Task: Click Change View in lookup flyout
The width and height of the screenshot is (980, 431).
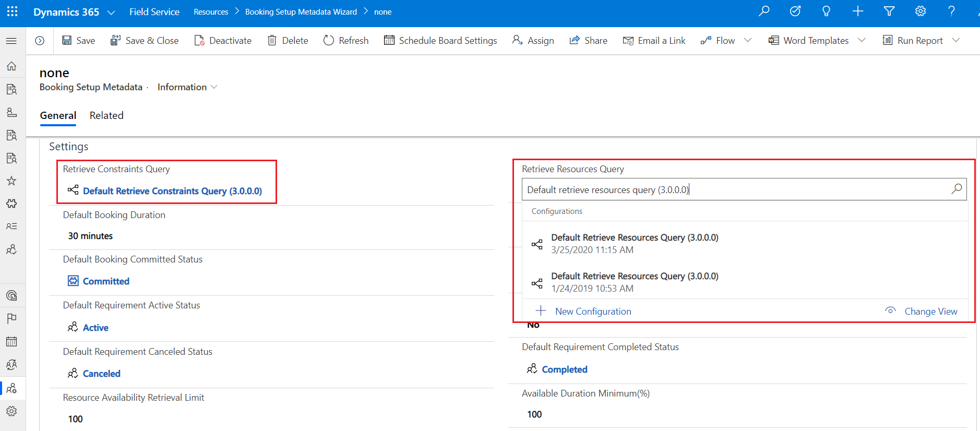Action: coord(922,312)
